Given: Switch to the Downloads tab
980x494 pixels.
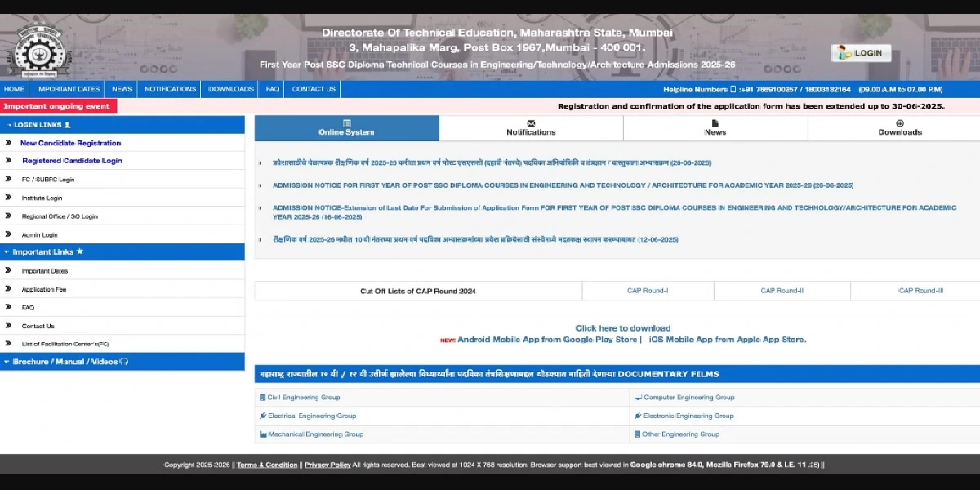Looking at the screenshot, I should click(x=894, y=128).
